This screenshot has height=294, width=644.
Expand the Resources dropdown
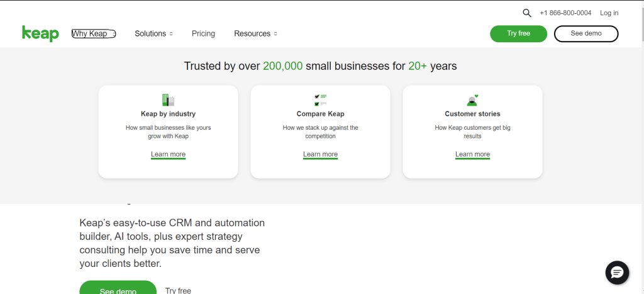coord(255,34)
